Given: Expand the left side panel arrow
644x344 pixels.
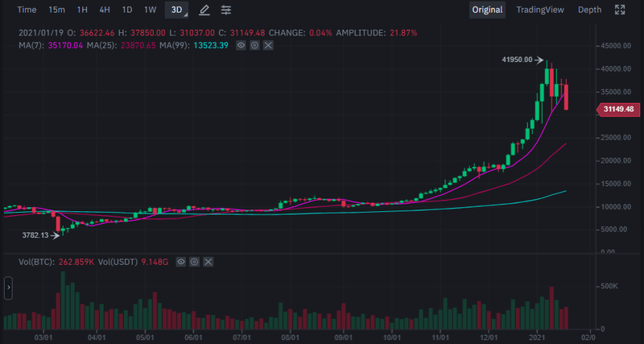Looking at the screenshot, I should coord(8,288).
